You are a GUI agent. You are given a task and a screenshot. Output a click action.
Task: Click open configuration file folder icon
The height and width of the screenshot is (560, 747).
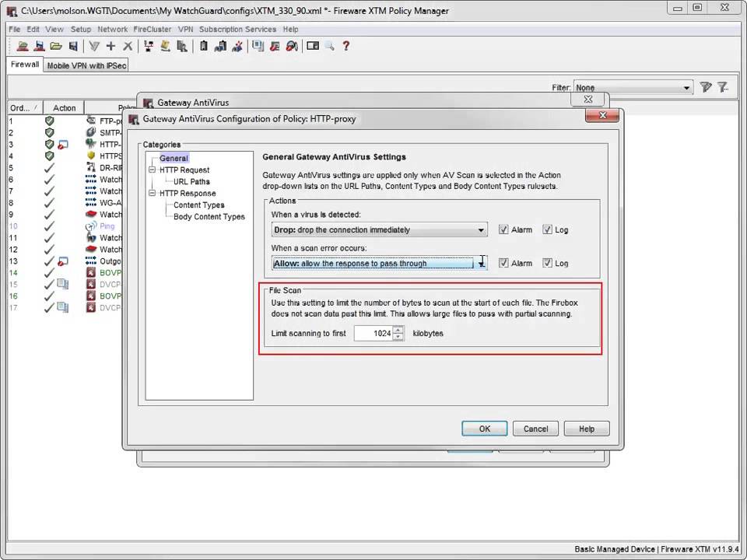[x=56, y=46]
